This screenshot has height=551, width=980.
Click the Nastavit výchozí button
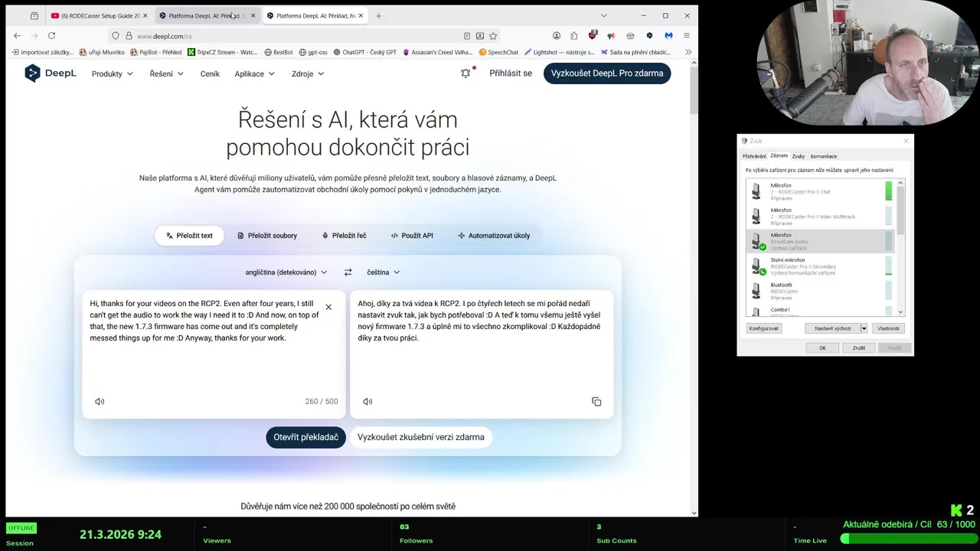pos(832,328)
